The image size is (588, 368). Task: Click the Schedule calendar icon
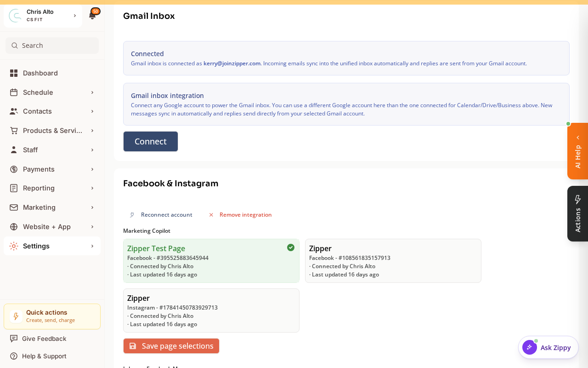(x=14, y=92)
